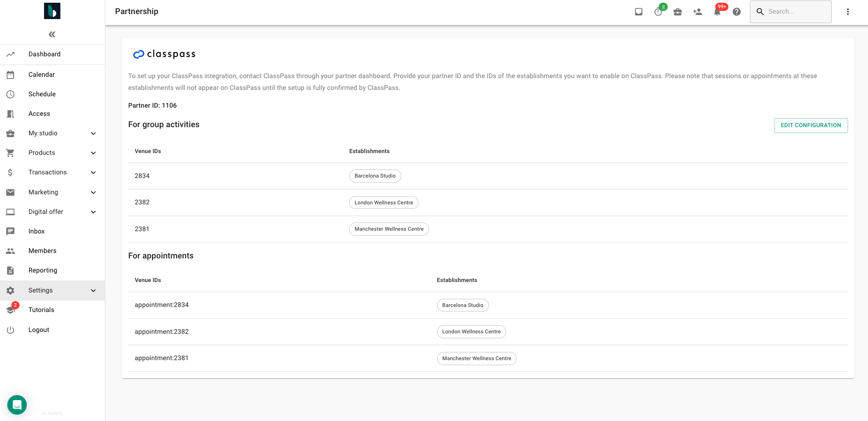Click the kiosk icon in the top toolbar

pyautogui.click(x=639, y=12)
